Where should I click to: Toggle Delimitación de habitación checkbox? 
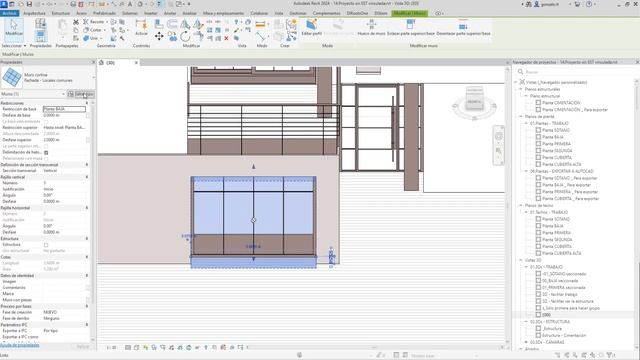(46, 152)
